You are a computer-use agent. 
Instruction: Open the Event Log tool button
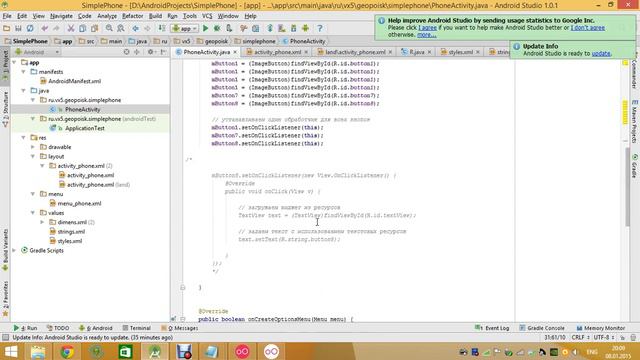(x=492, y=328)
